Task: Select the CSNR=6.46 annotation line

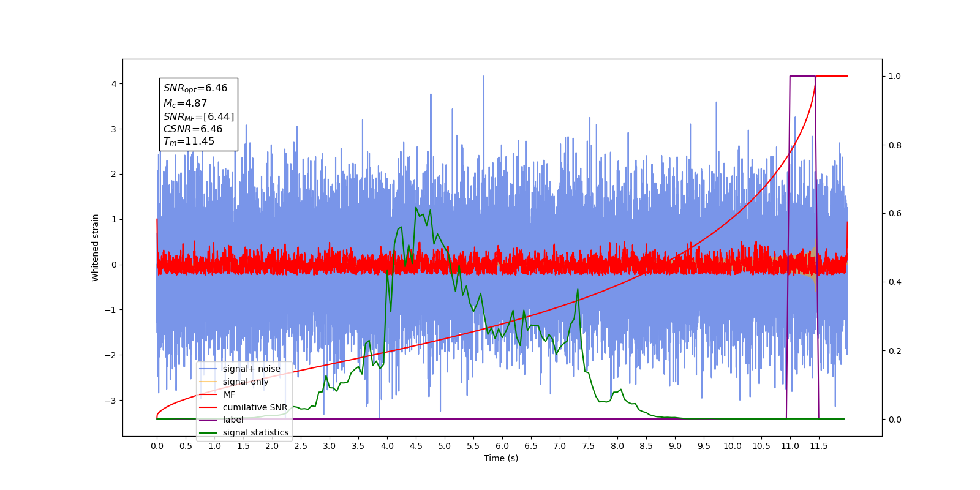Action: tap(193, 129)
